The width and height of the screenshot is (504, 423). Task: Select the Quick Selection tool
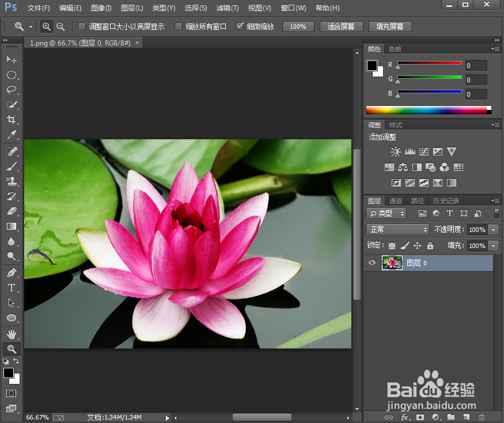pos(12,105)
